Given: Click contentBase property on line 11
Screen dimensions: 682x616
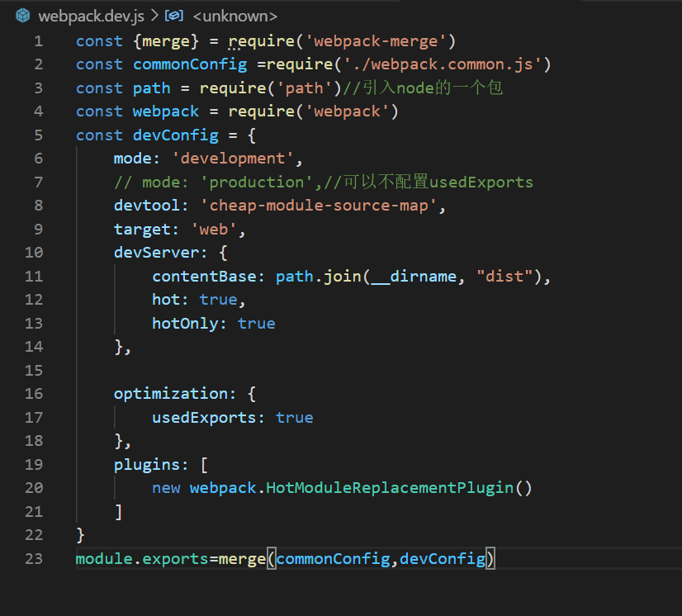Looking at the screenshot, I should (x=204, y=277).
